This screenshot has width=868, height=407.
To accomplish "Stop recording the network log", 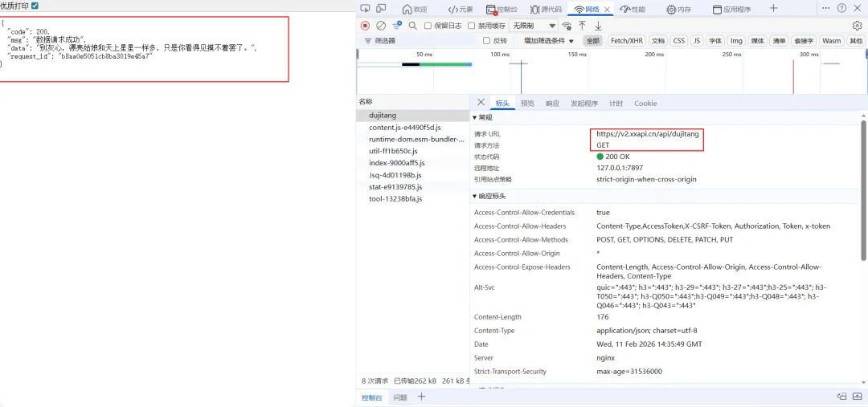I will 365,26.
